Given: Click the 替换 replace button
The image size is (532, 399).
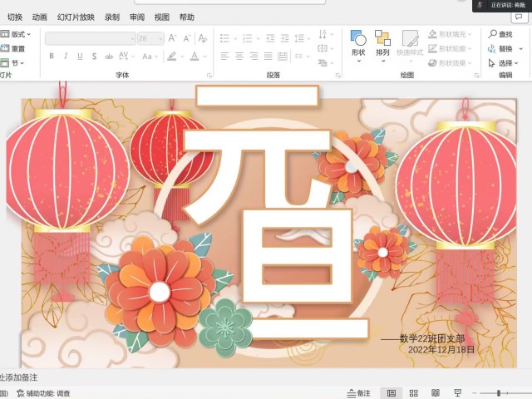Looking at the screenshot, I should [500, 48].
